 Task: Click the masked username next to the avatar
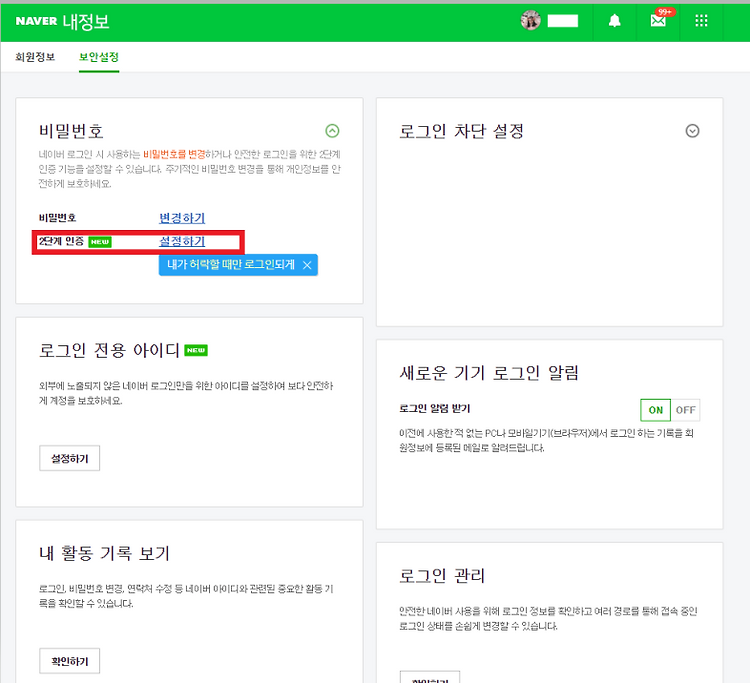point(562,21)
